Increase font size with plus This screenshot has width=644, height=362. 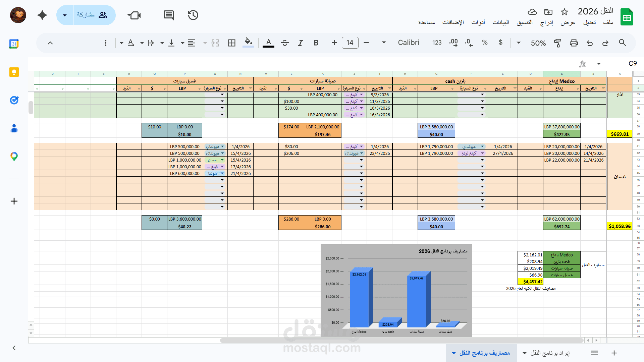(x=334, y=43)
